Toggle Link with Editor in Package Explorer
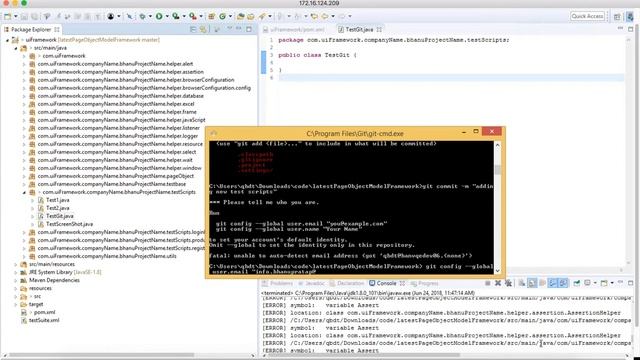This screenshot has width=640, height=360. tap(203, 29)
